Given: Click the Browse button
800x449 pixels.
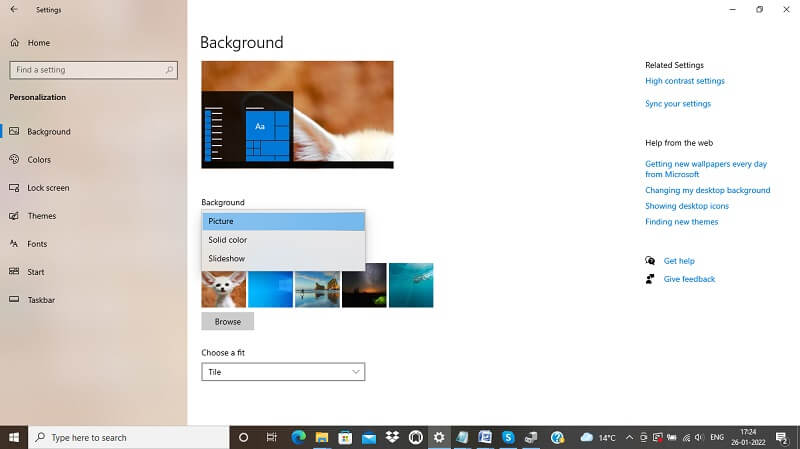Looking at the screenshot, I should tap(228, 321).
